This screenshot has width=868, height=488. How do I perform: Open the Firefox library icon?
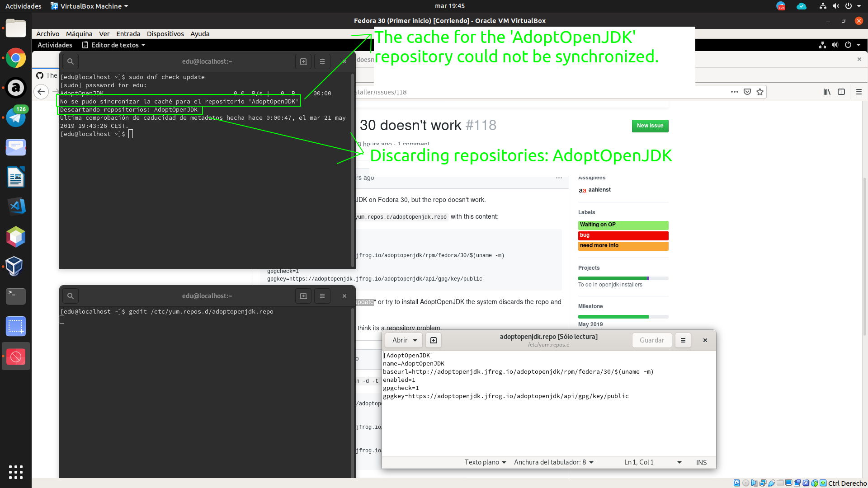pos(827,92)
